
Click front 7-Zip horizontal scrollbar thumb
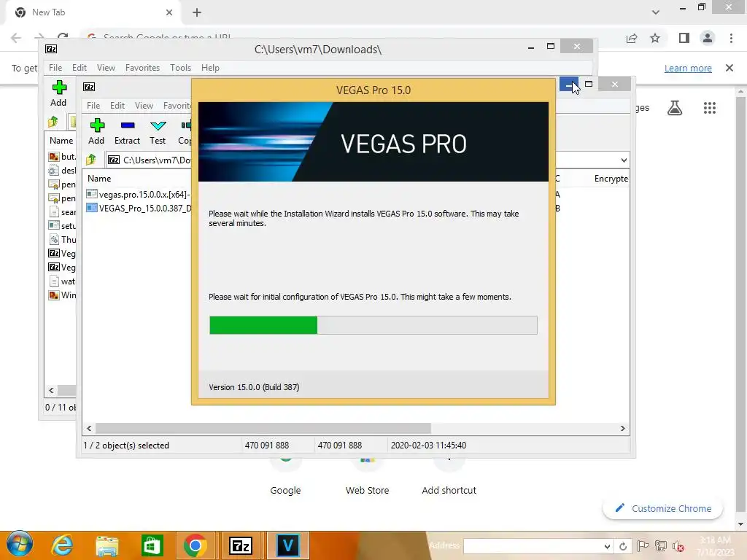pos(263,428)
